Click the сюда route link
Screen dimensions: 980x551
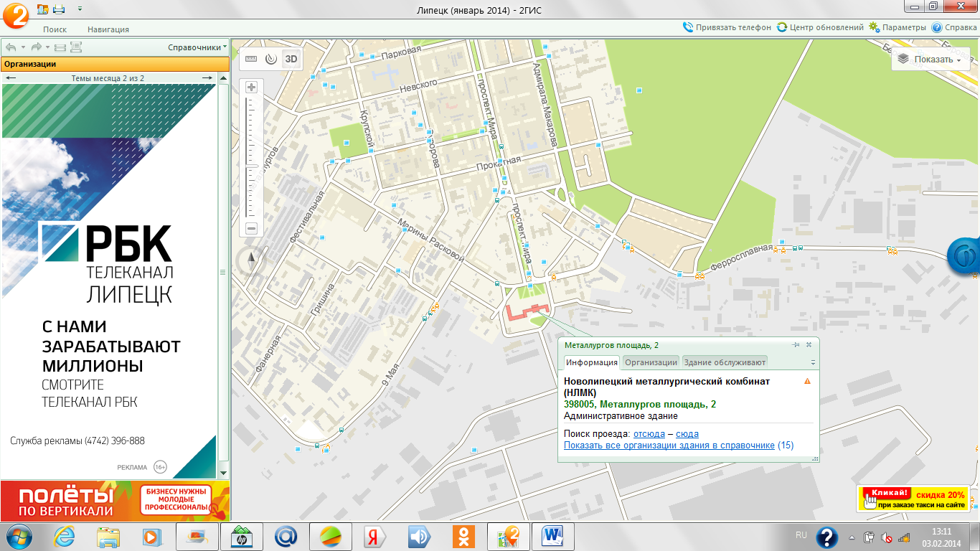tap(687, 434)
